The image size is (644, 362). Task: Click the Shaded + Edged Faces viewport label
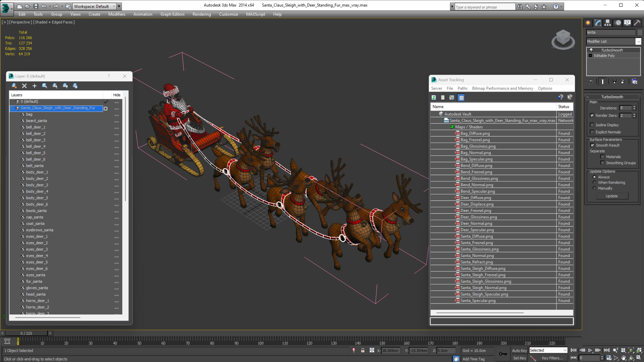click(x=54, y=22)
